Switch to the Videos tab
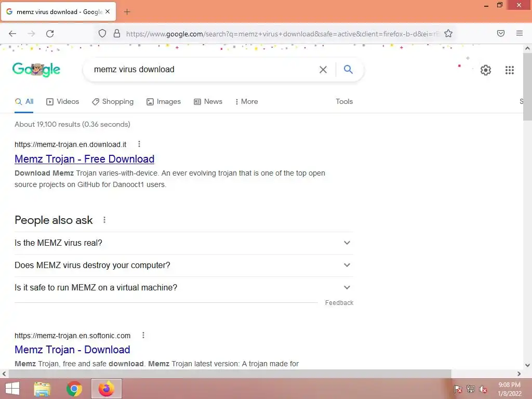The image size is (532, 399). tap(63, 101)
